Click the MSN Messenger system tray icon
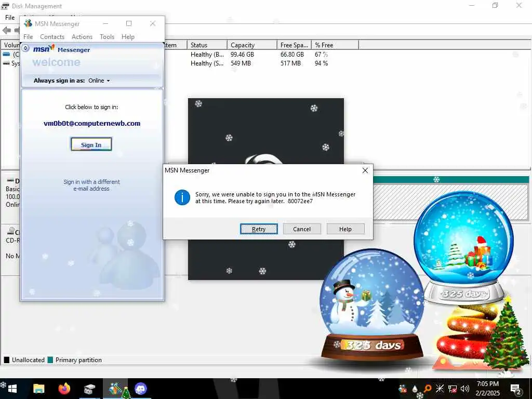 pyautogui.click(x=403, y=389)
